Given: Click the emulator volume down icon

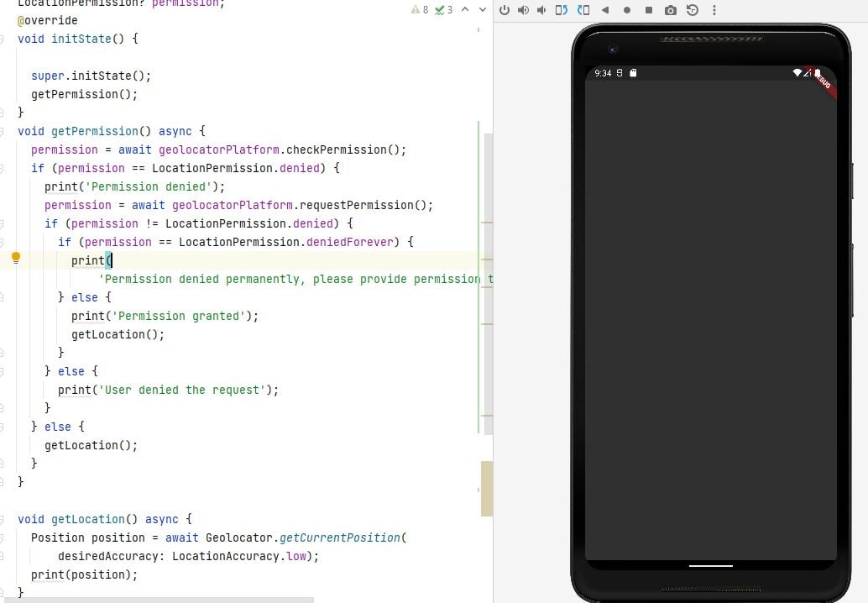Looking at the screenshot, I should (541, 10).
